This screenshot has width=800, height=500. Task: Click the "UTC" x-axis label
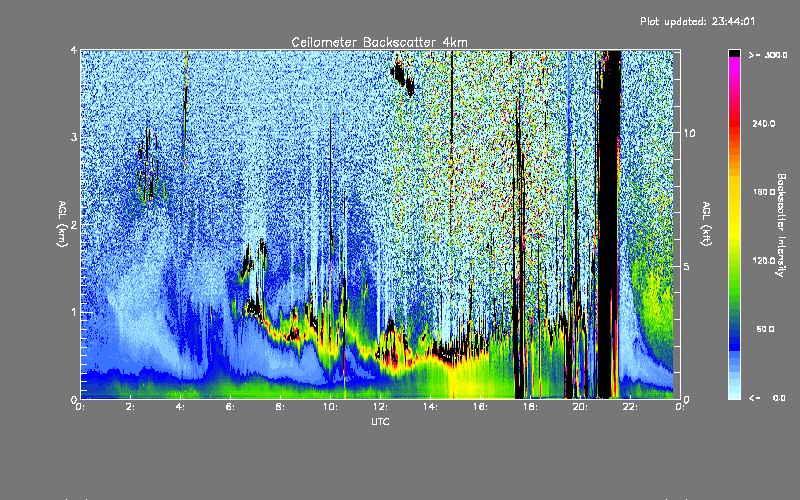[380, 421]
